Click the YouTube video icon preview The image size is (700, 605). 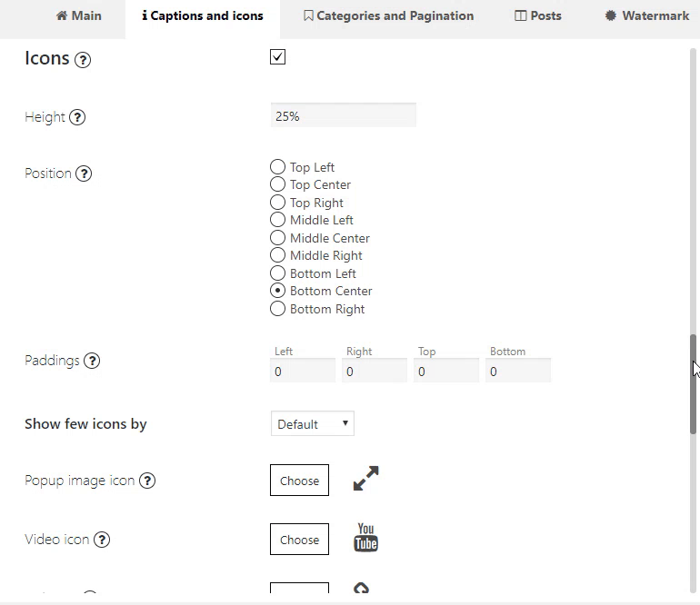click(x=366, y=538)
